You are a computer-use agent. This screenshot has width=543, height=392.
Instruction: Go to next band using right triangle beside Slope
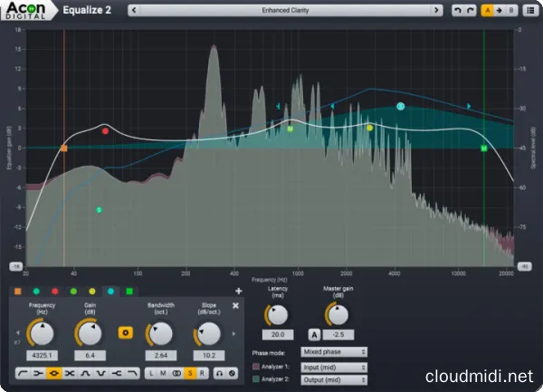pyautogui.click(x=233, y=333)
